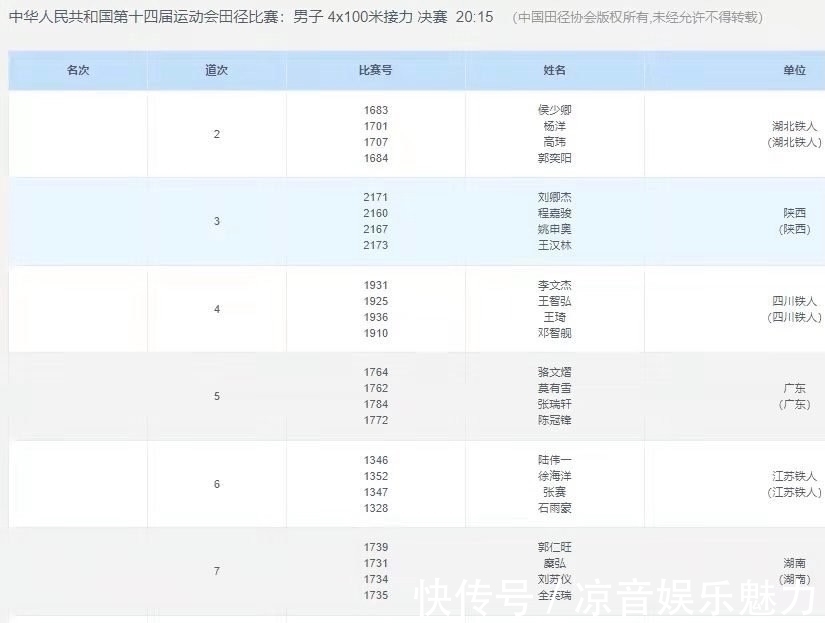Click bib number 1683

tap(376, 110)
